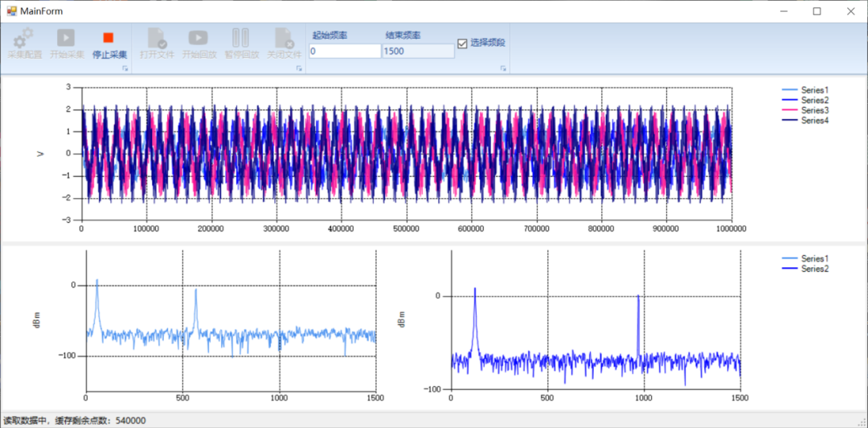
Task: Expand the acquisition group dialog launcher
Action: click(125, 68)
